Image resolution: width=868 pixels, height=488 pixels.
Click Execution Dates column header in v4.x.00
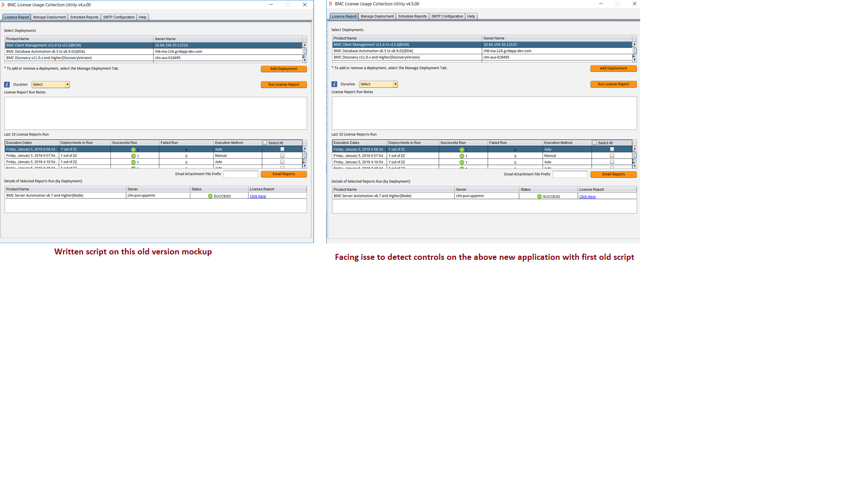(32, 143)
